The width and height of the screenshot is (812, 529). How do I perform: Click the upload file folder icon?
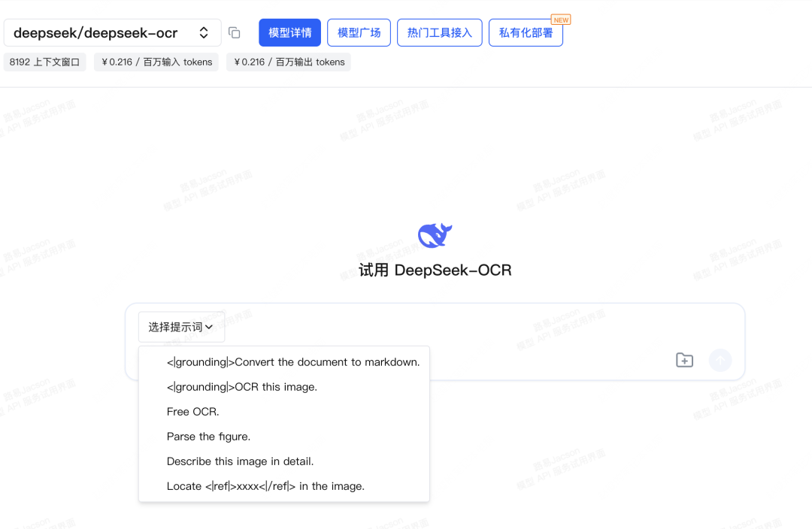click(684, 360)
